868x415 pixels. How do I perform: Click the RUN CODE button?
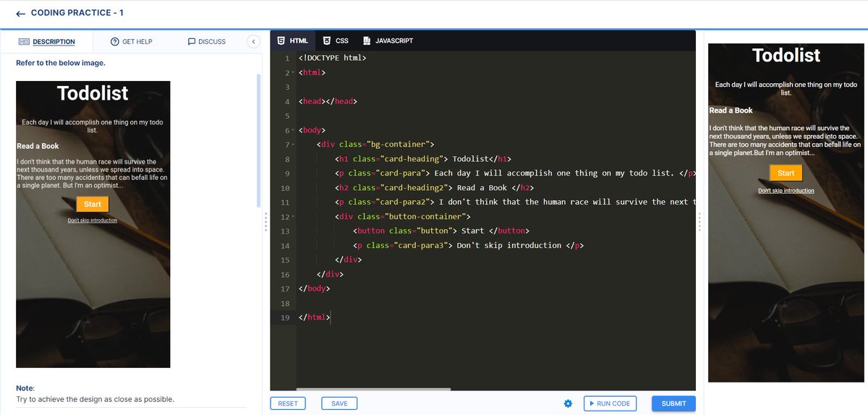610,403
